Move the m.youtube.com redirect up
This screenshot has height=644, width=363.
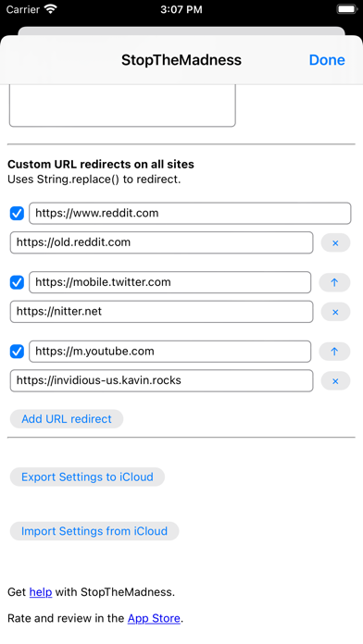[334, 352]
